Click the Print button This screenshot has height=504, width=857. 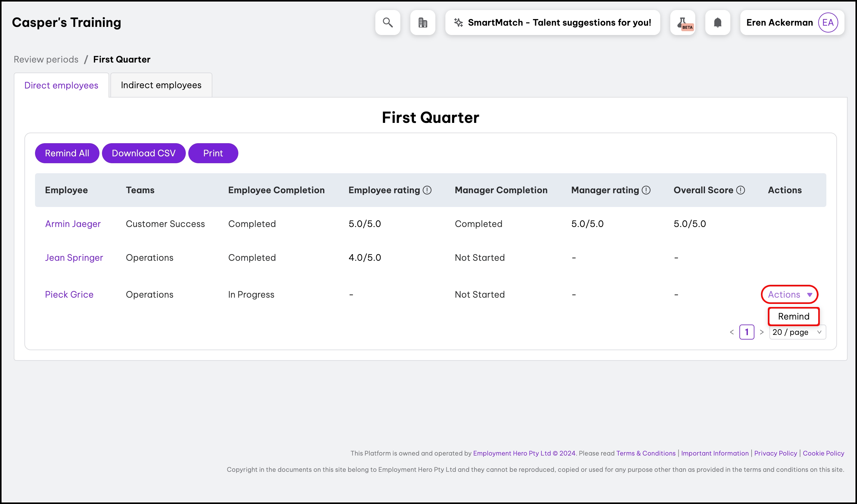(213, 153)
